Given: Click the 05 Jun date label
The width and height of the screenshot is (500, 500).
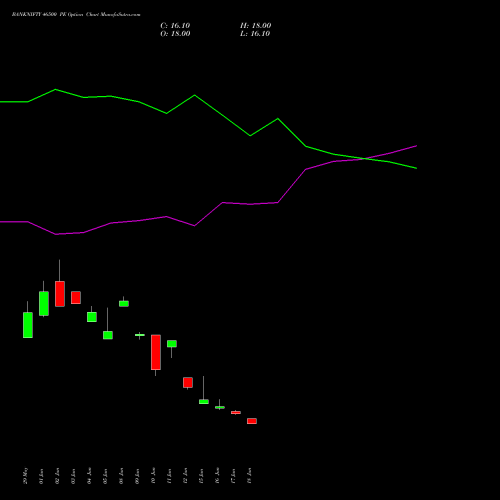Looking at the screenshot, I should (106, 476).
